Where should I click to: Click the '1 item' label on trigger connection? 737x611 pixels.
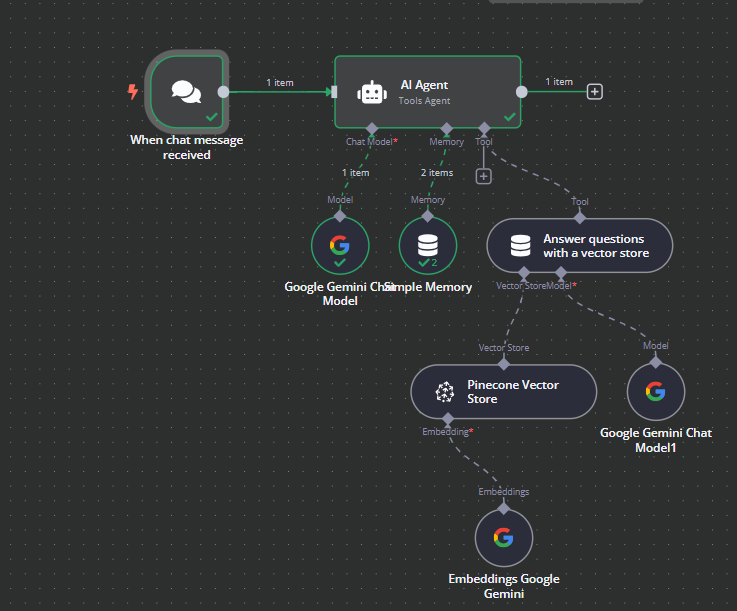(x=280, y=83)
